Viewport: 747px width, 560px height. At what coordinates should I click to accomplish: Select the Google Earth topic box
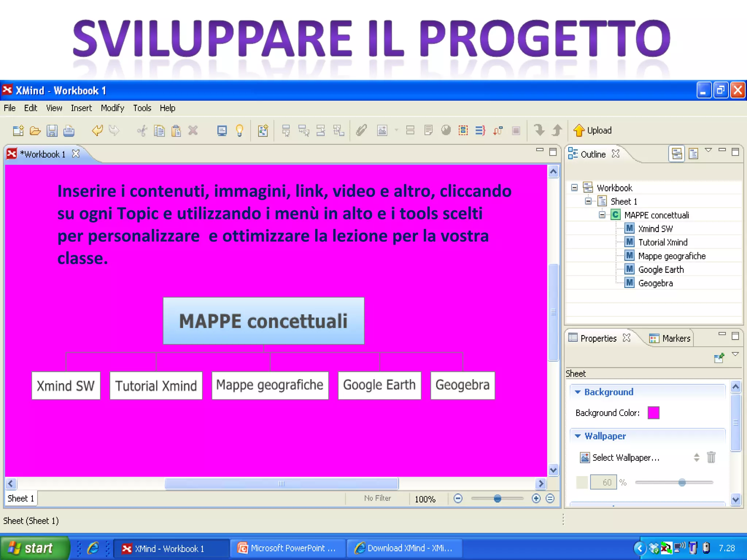(379, 385)
